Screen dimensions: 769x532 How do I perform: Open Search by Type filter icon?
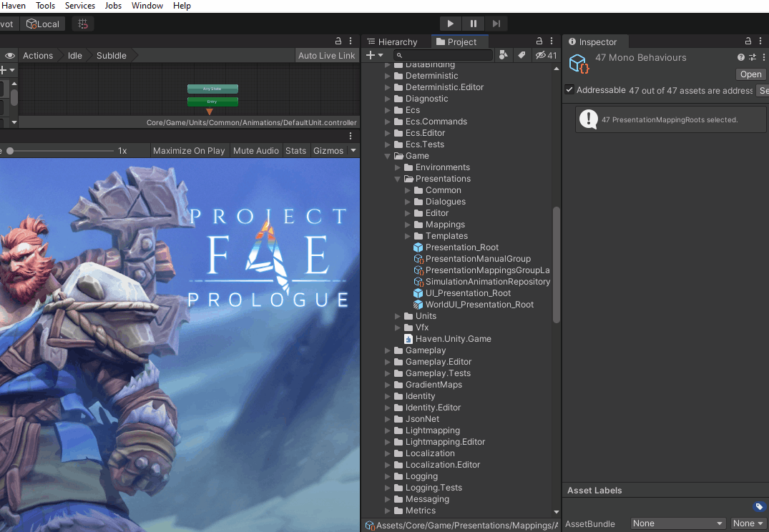click(503, 55)
